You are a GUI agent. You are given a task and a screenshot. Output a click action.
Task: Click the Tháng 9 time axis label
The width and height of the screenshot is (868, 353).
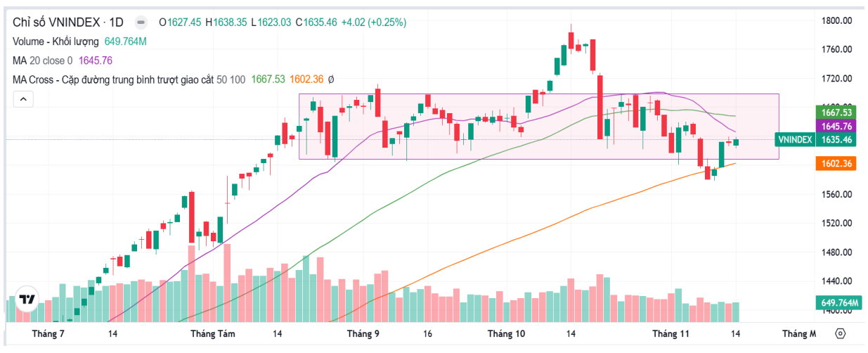point(363,334)
